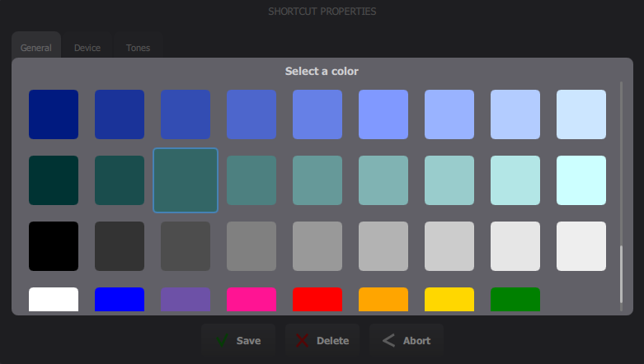Select the hot pink swatch

(x=251, y=300)
